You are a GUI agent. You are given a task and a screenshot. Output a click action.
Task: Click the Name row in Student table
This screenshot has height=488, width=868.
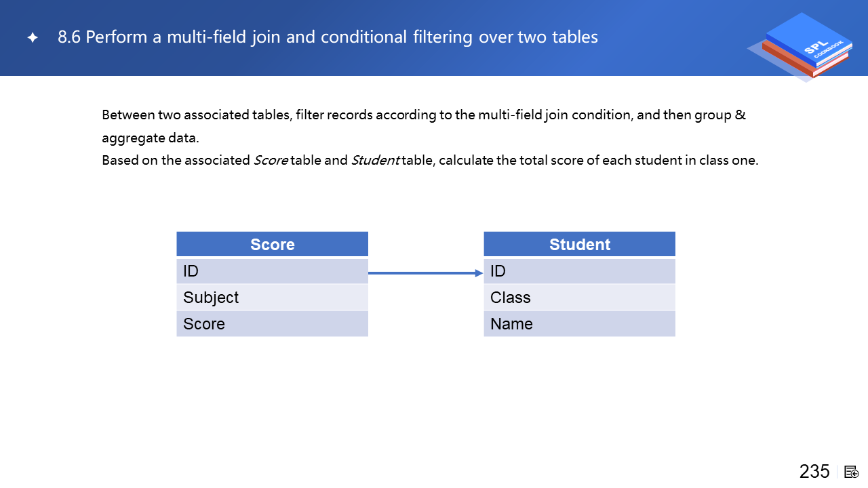(x=579, y=324)
